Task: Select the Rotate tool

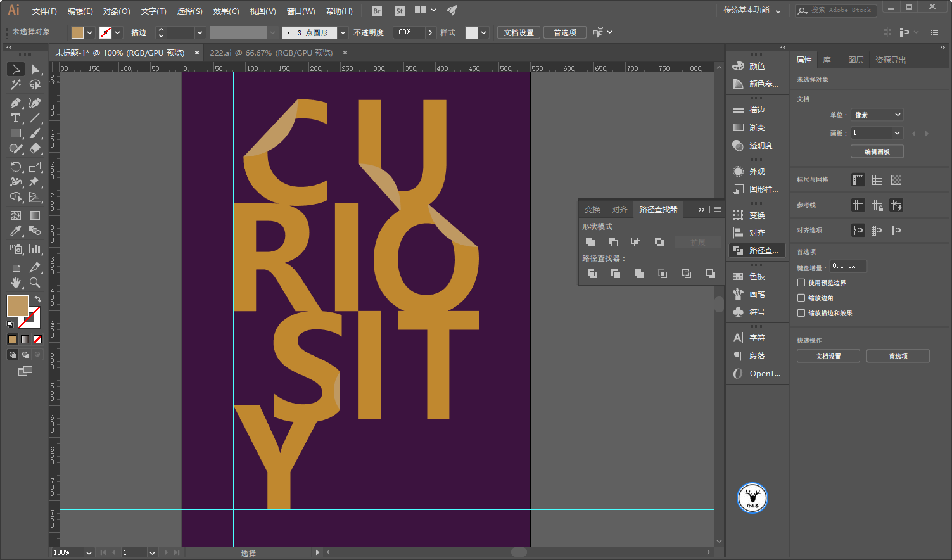Action: (x=16, y=167)
